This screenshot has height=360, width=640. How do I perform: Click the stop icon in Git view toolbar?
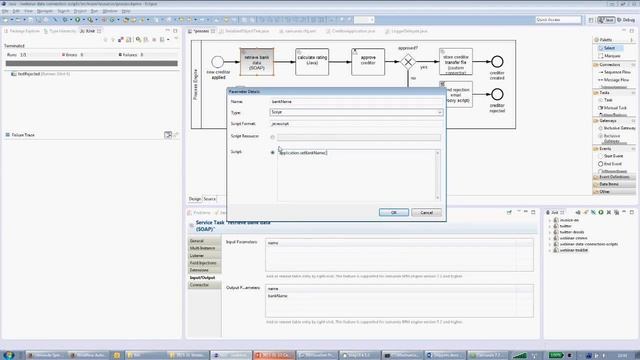point(609,212)
